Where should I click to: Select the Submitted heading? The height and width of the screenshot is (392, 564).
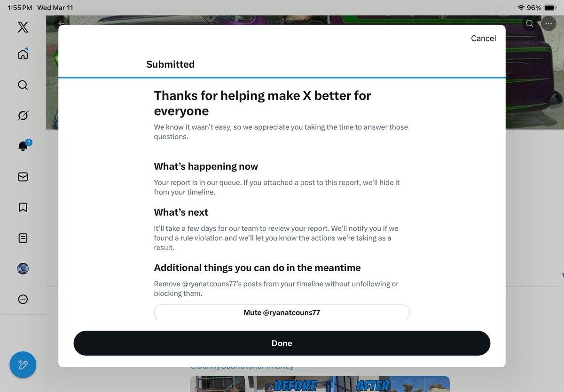[170, 64]
